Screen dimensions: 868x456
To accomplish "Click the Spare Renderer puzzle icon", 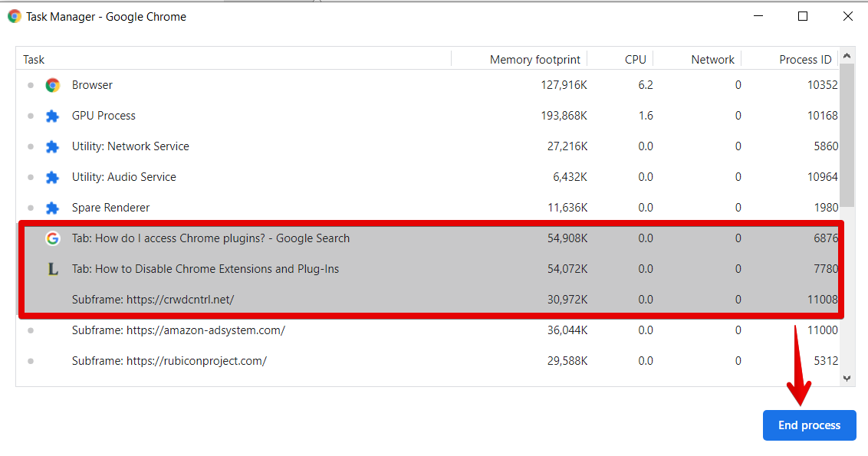I will (x=52, y=208).
